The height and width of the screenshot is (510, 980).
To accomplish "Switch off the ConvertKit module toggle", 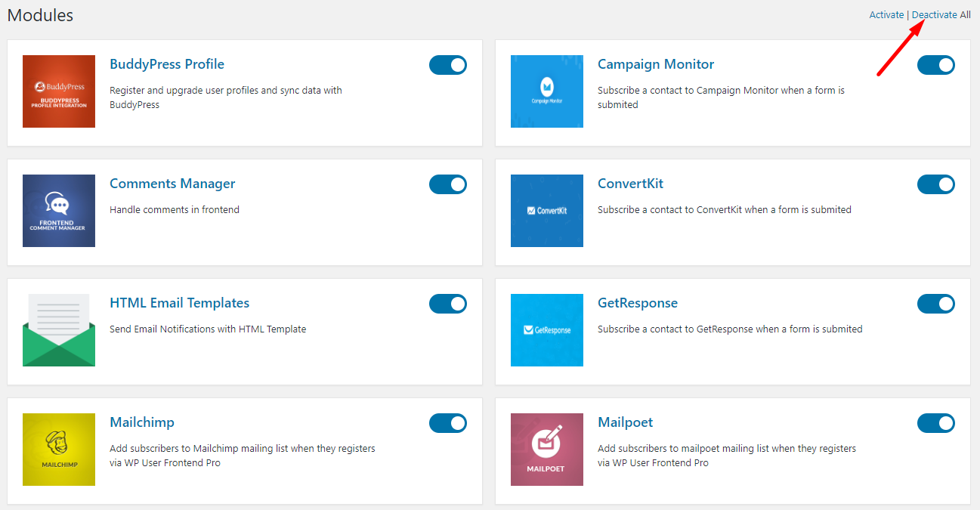I will tap(936, 184).
